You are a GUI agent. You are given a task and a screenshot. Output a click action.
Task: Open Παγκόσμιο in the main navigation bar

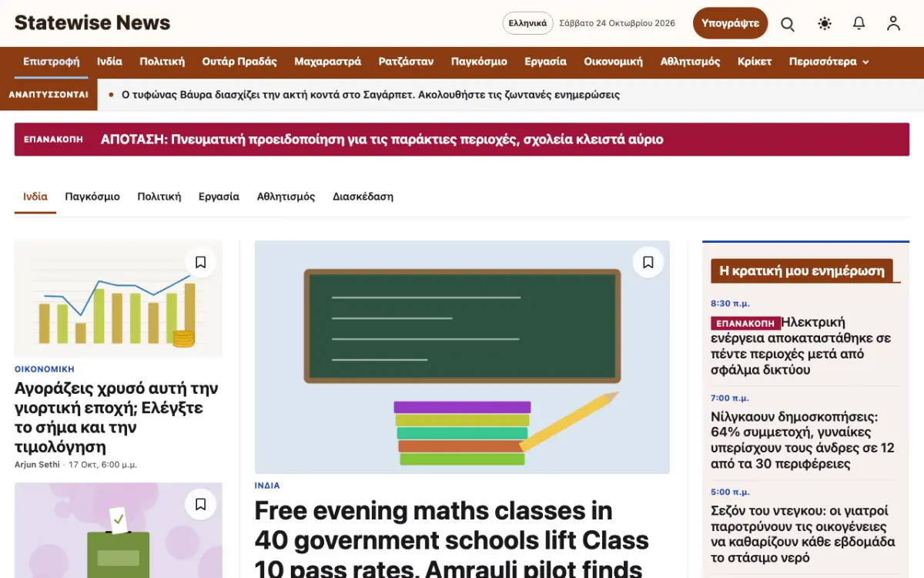click(479, 62)
